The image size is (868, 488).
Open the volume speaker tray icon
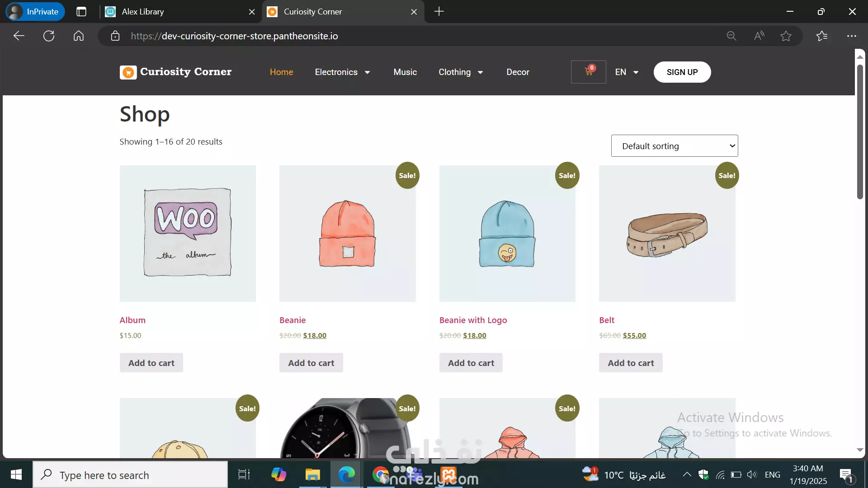point(752,474)
